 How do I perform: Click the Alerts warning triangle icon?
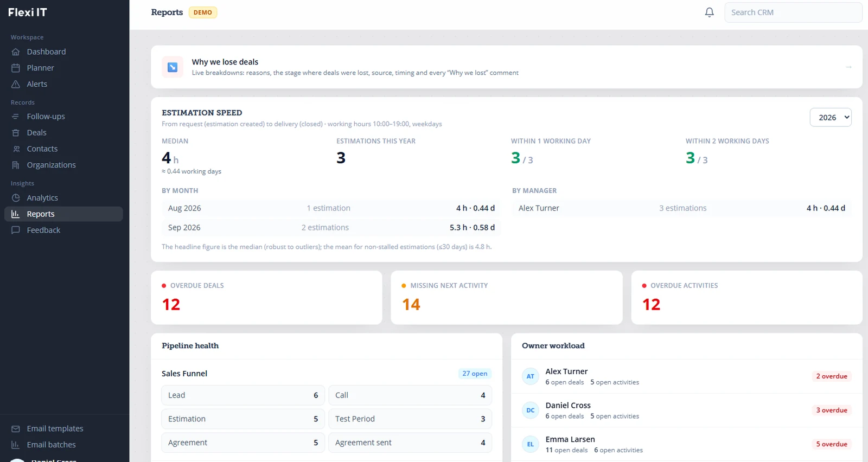(16, 85)
